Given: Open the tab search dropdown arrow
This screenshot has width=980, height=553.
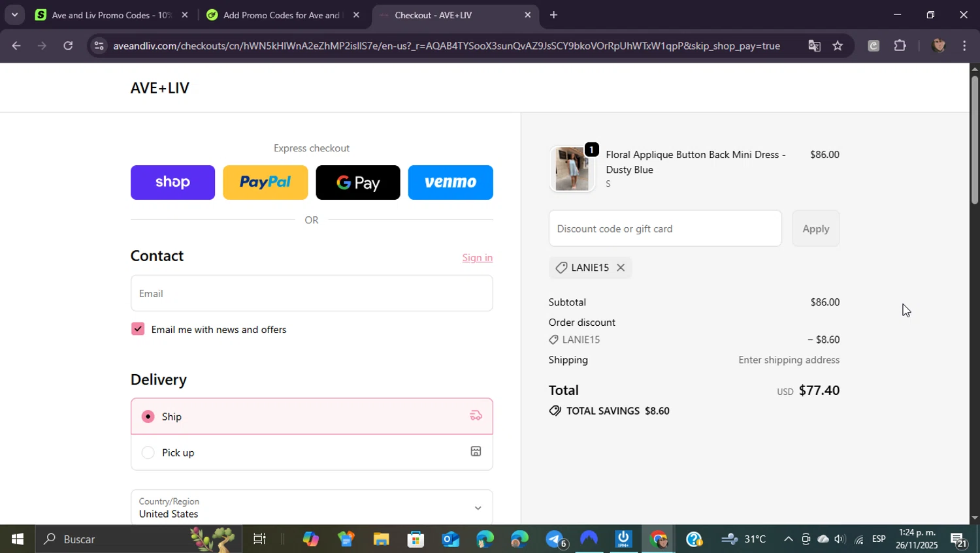Looking at the screenshot, I should coord(14,14).
